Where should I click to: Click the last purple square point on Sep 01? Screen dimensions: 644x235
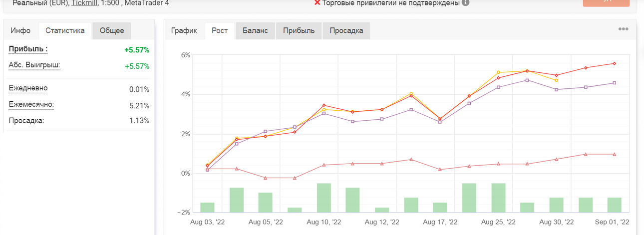pos(614,83)
